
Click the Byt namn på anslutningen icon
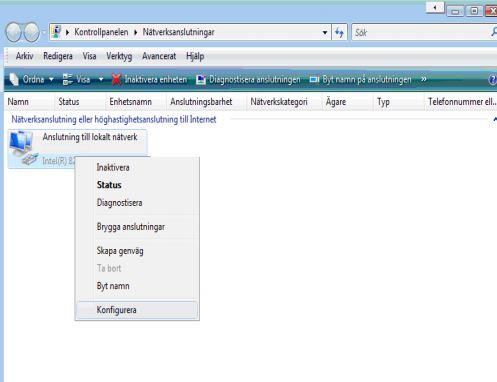point(314,79)
